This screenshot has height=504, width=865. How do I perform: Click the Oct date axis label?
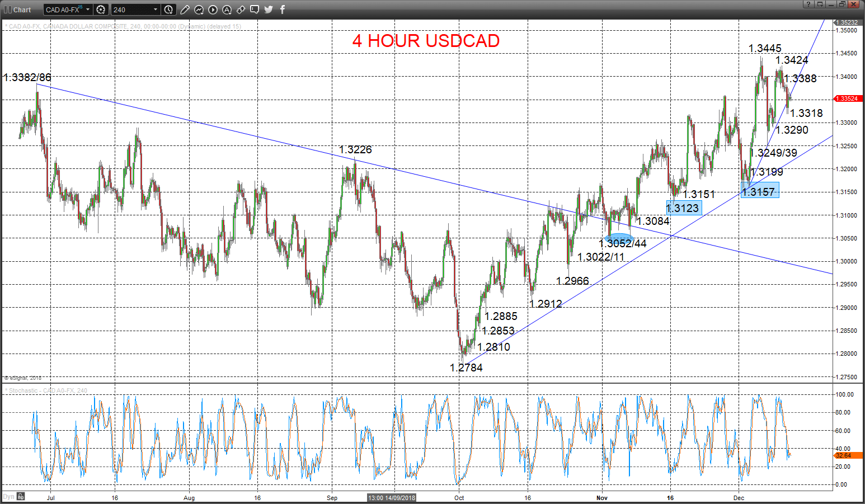[459, 497]
